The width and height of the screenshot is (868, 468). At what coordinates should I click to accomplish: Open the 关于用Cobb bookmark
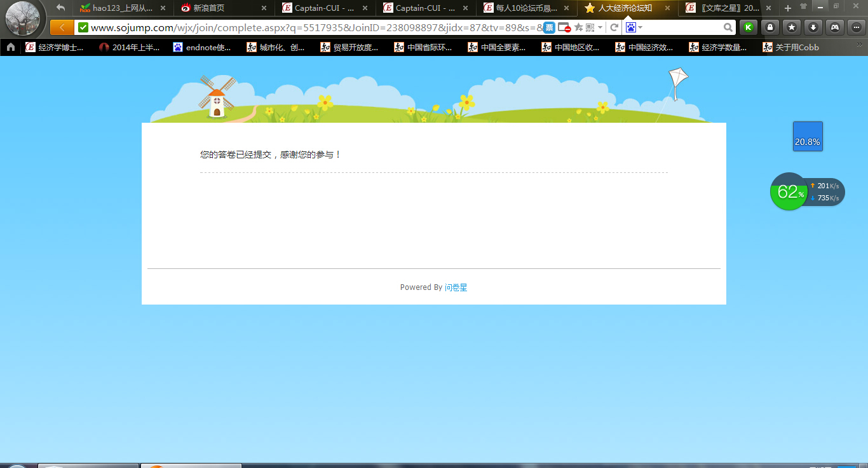[791, 47]
